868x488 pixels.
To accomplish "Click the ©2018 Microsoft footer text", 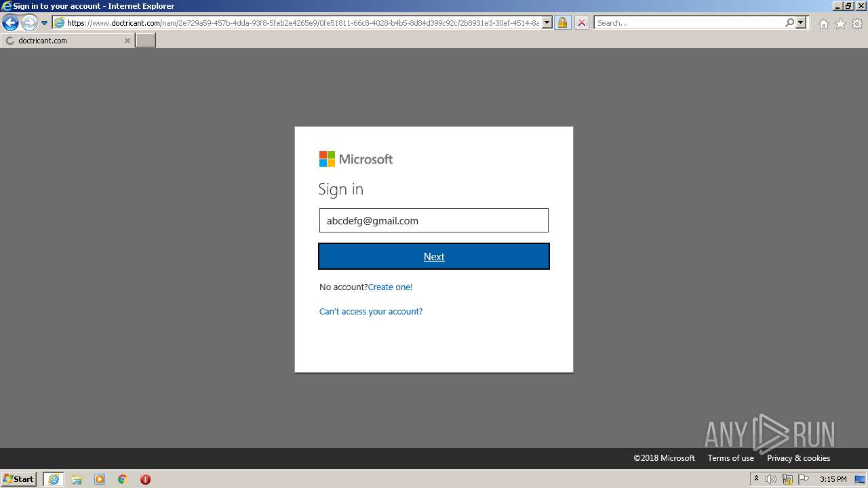I will [x=665, y=458].
